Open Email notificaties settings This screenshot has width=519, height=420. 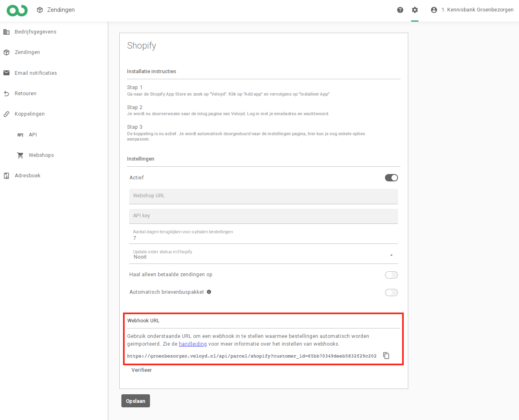tap(36, 73)
